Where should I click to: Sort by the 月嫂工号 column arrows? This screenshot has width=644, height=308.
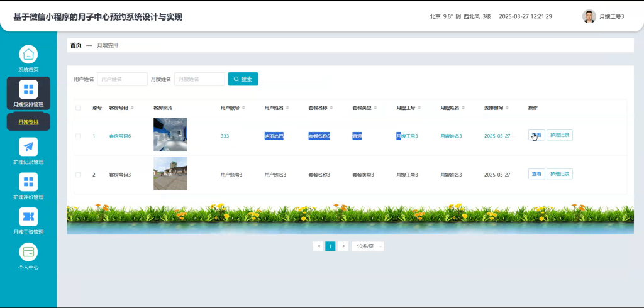tap(419, 108)
